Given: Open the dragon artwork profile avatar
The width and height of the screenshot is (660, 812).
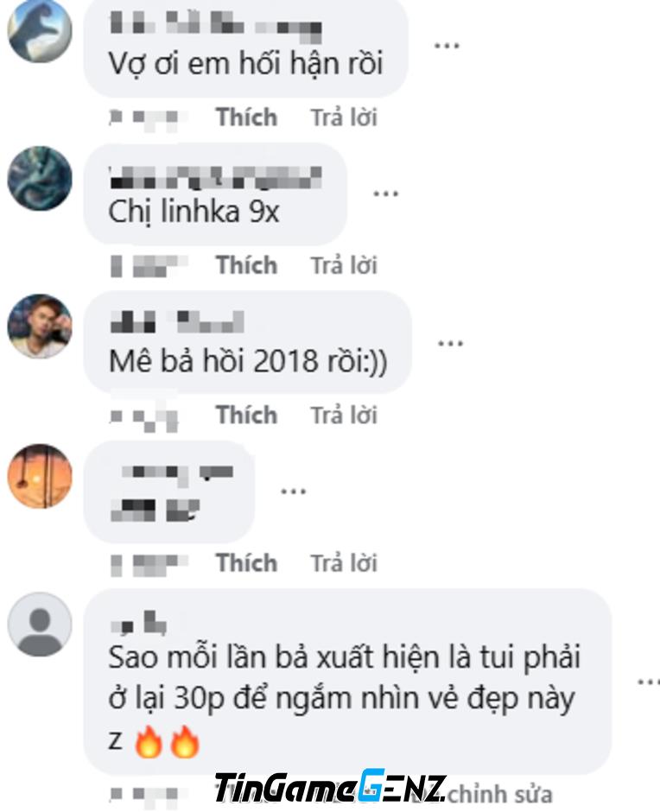Looking at the screenshot, I should click(x=40, y=179).
